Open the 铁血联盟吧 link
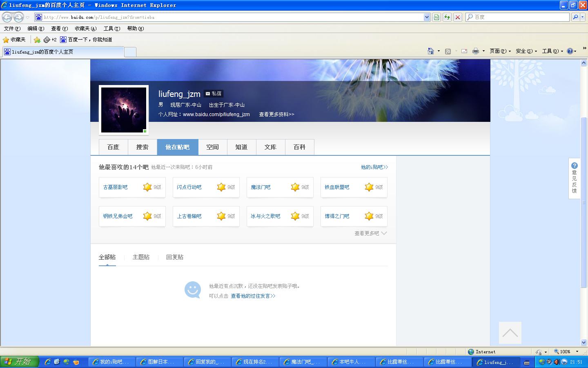The image size is (588, 368). 337,187
